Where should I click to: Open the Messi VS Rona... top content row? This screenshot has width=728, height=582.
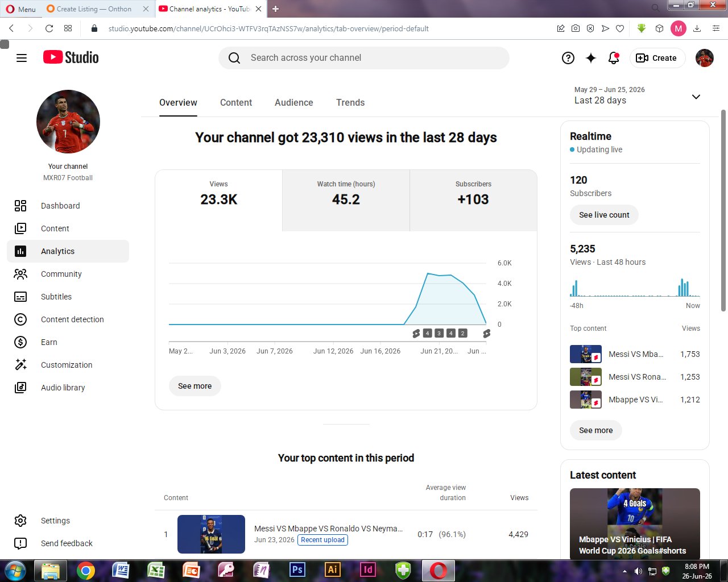click(x=635, y=377)
